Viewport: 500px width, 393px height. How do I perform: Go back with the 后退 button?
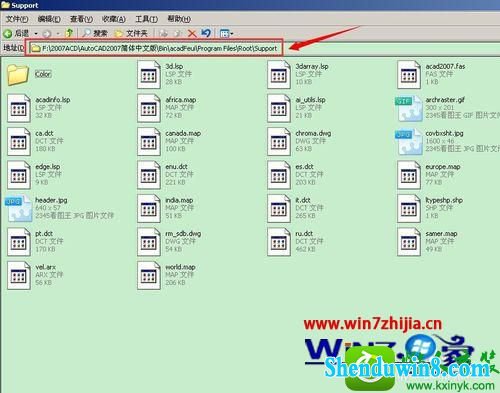[16, 33]
